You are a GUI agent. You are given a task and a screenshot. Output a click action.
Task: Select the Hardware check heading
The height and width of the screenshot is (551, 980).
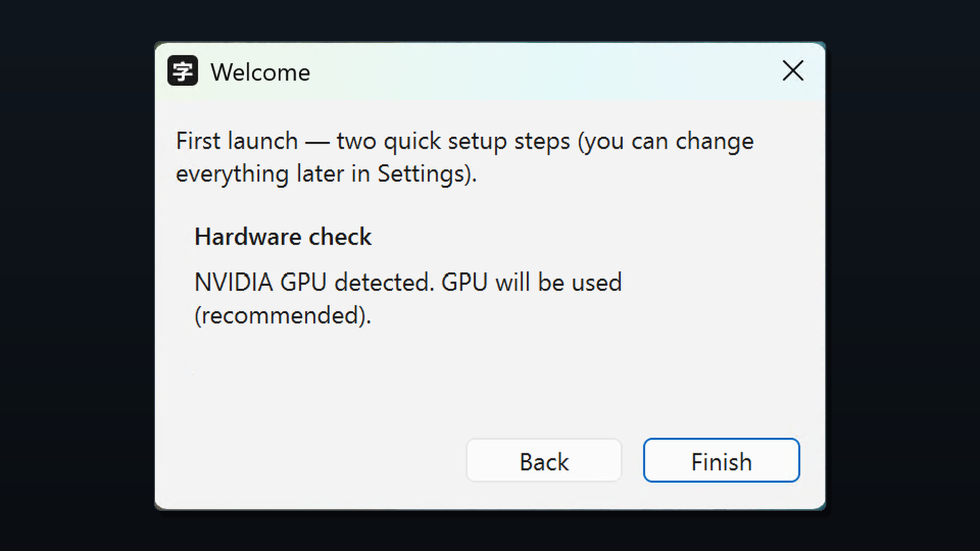[283, 237]
